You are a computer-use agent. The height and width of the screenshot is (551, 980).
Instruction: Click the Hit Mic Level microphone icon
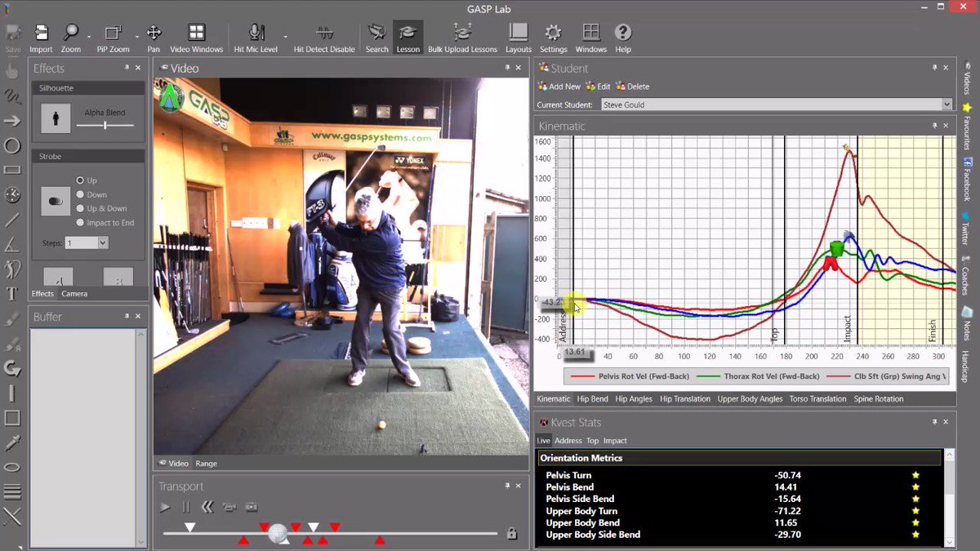[256, 33]
